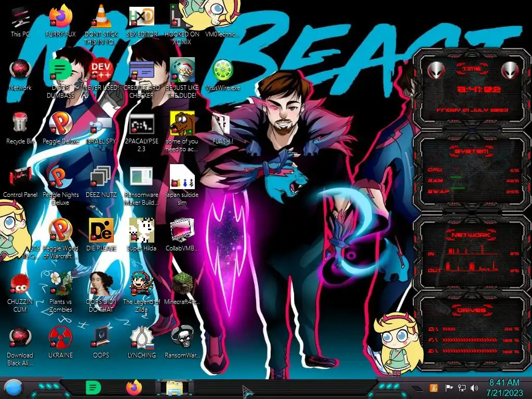Screen dimensions: 532x399
Task: Open the Action Center flag tray icon
Action: (x=448, y=388)
